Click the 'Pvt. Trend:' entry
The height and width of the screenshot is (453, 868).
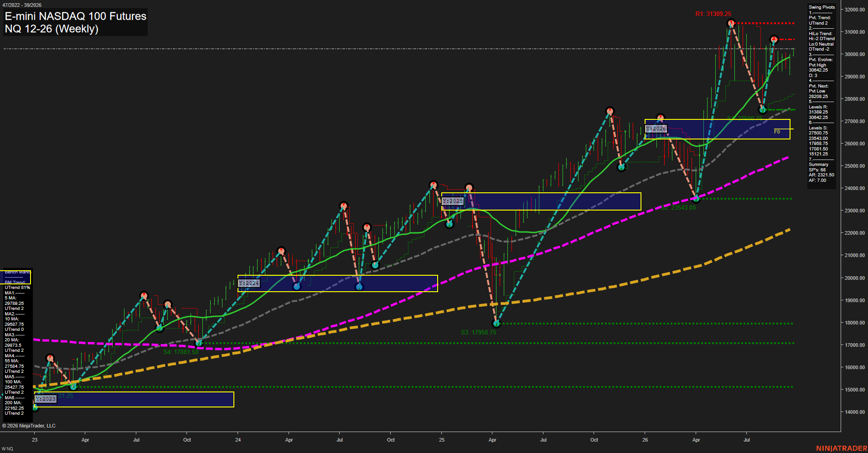[x=820, y=18]
